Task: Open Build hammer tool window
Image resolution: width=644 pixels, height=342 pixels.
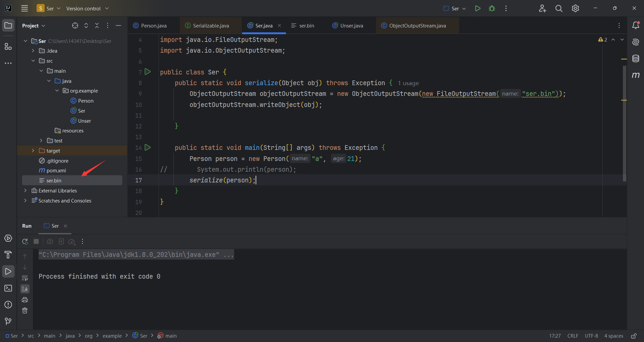Action: 8,255
